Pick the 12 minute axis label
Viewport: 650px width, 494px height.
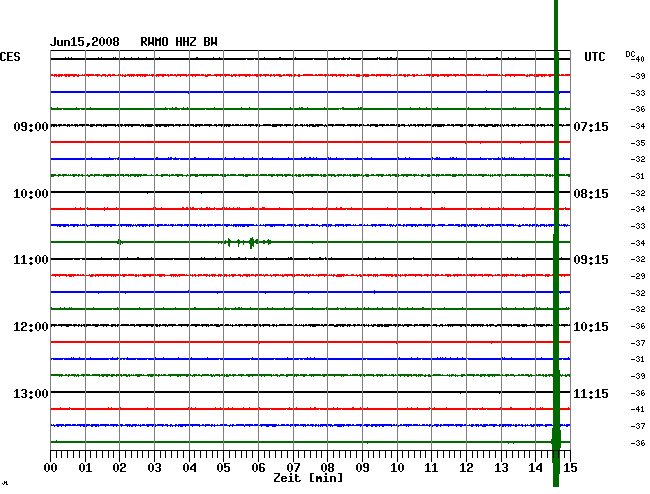coord(466,468)
